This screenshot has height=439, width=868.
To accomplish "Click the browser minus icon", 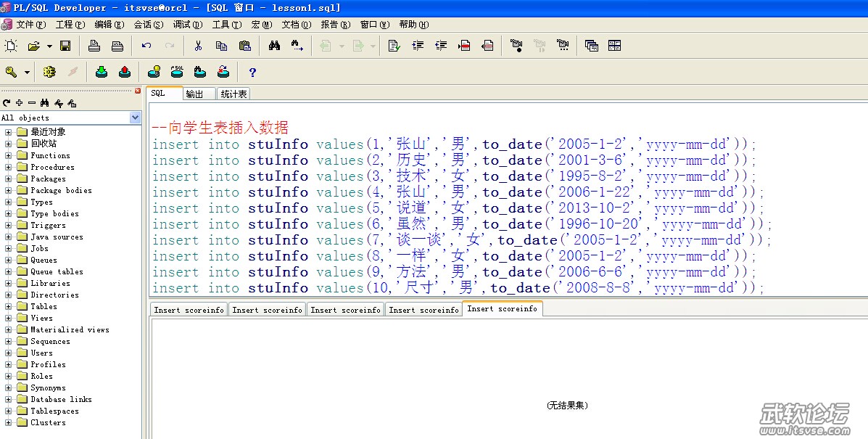I will point(32,103).
